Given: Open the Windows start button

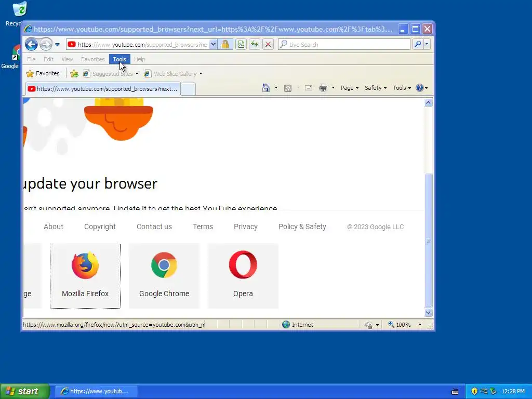Looking at the screenshot, I should pos(25,391).
